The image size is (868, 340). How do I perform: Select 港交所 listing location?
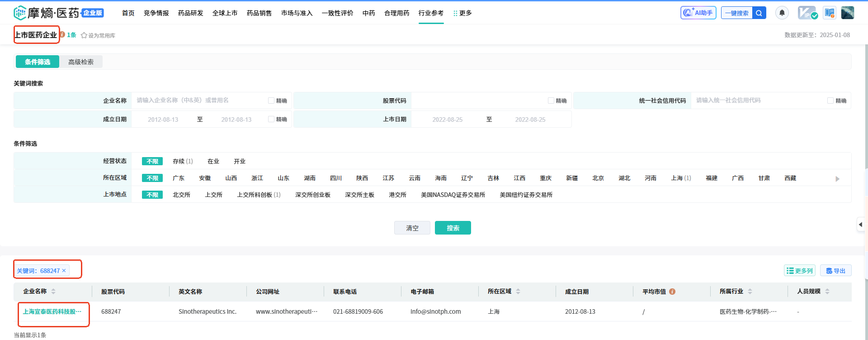click(x=398, y=195)
